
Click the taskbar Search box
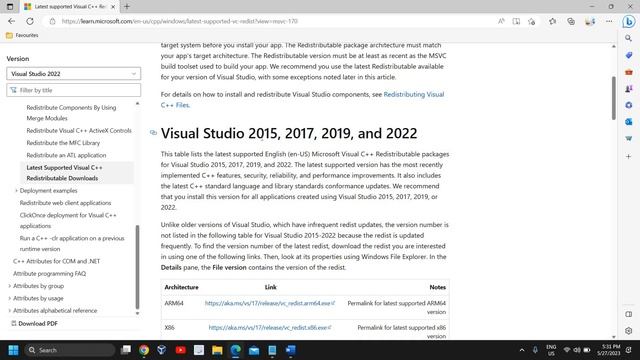(69, 350)
